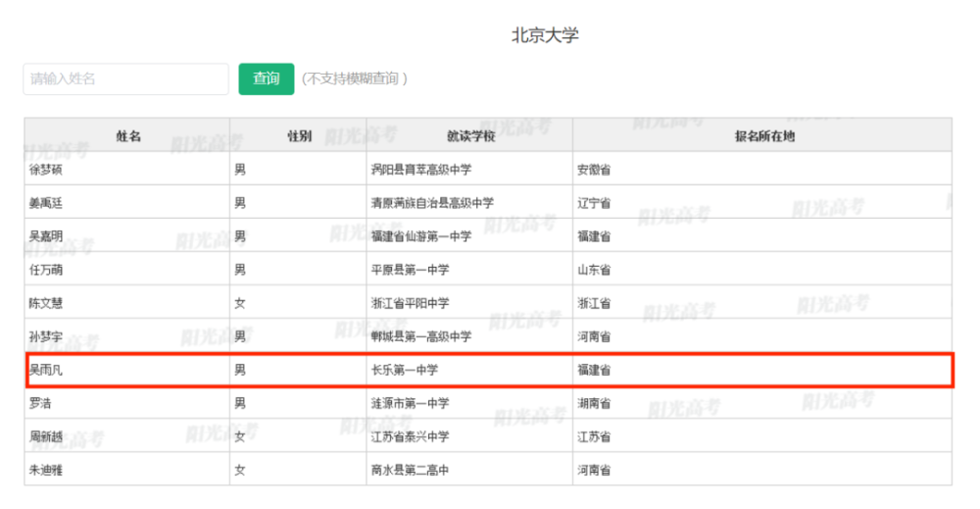
Task: Click the 姓名 column header
Action: click(x=128, y=136)
